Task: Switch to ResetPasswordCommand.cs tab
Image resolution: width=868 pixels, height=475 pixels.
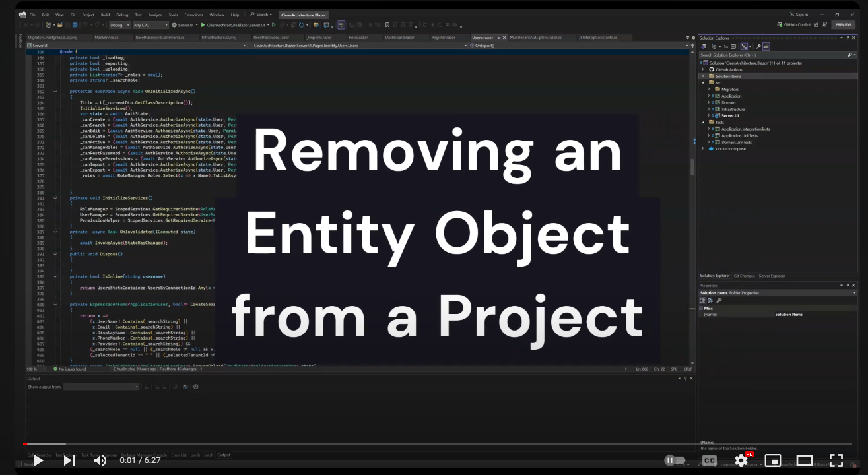Action: point(160,38)
